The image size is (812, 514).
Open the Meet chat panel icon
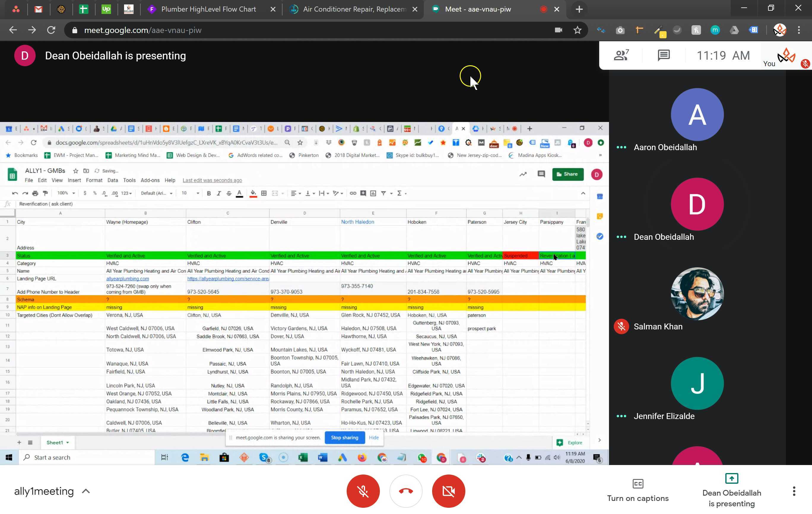click(664, 55)
